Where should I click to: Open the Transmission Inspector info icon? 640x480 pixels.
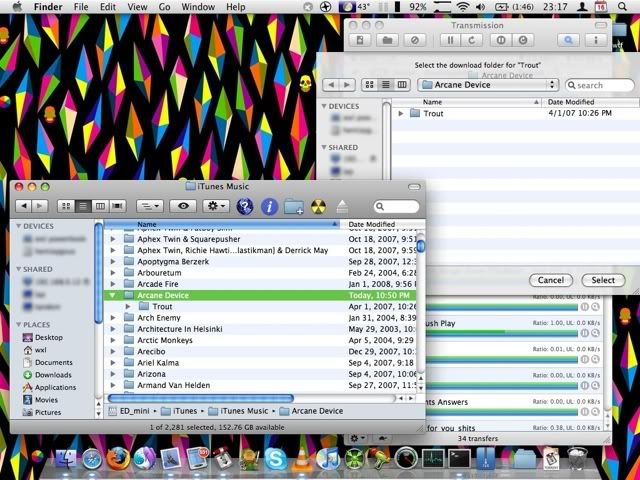click(596, 40)
